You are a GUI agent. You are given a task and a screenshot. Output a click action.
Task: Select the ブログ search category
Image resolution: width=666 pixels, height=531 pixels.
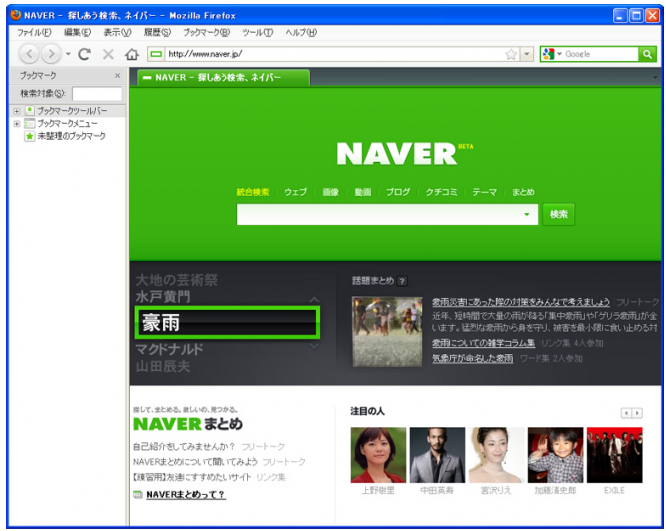tap(398, 192)
